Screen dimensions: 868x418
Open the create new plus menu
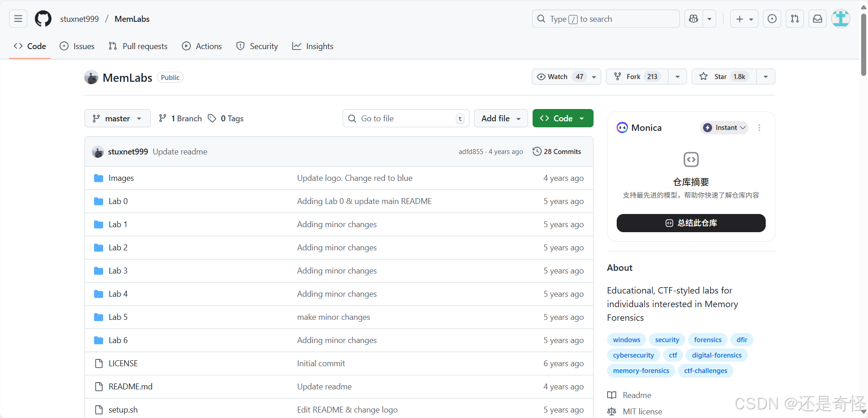tap(744, 19)
